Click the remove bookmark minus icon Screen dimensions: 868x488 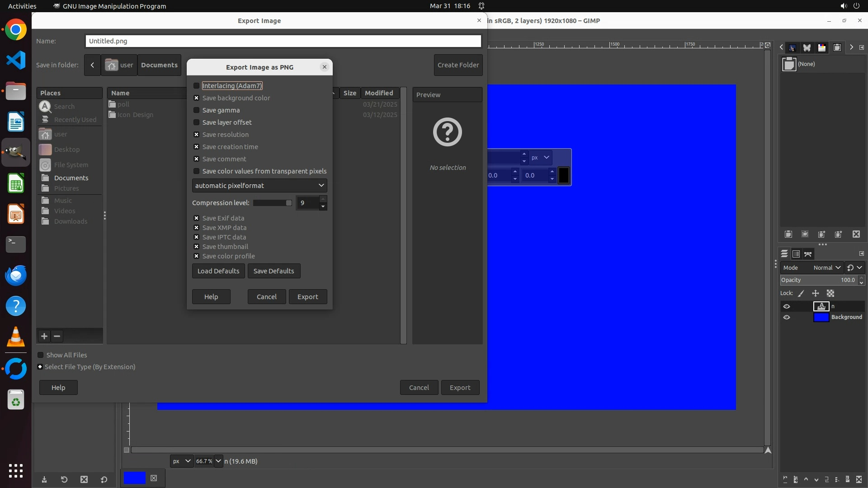pyautogui.click(x=57, y=336)
